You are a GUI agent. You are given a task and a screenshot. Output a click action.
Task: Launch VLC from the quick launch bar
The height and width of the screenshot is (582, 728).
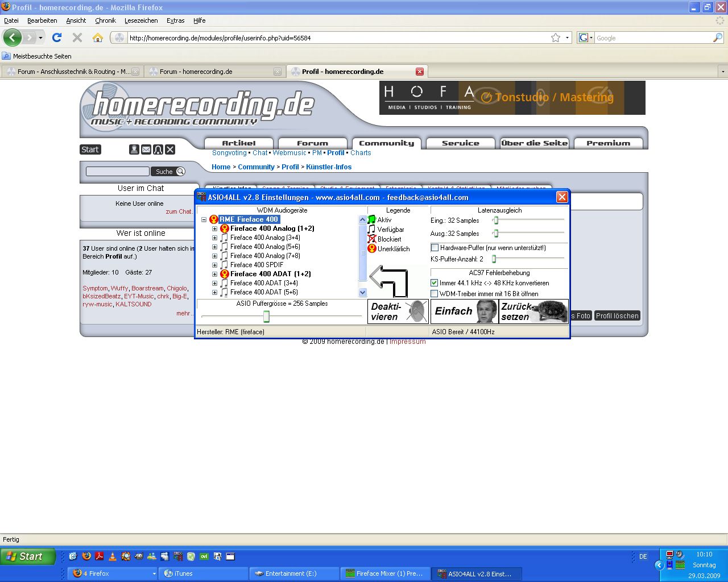point(113,556)
